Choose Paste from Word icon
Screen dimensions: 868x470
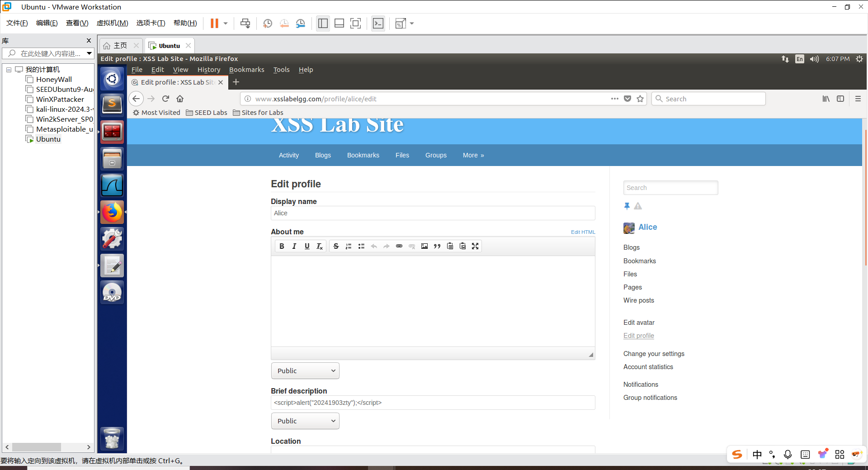point(462,246)
